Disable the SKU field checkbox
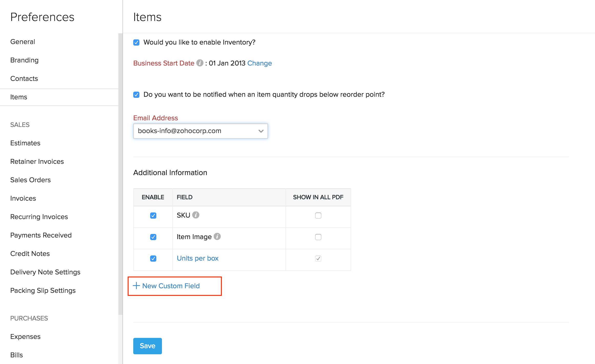The height and width of the screenshot is (364, 595). click(153, 216)
